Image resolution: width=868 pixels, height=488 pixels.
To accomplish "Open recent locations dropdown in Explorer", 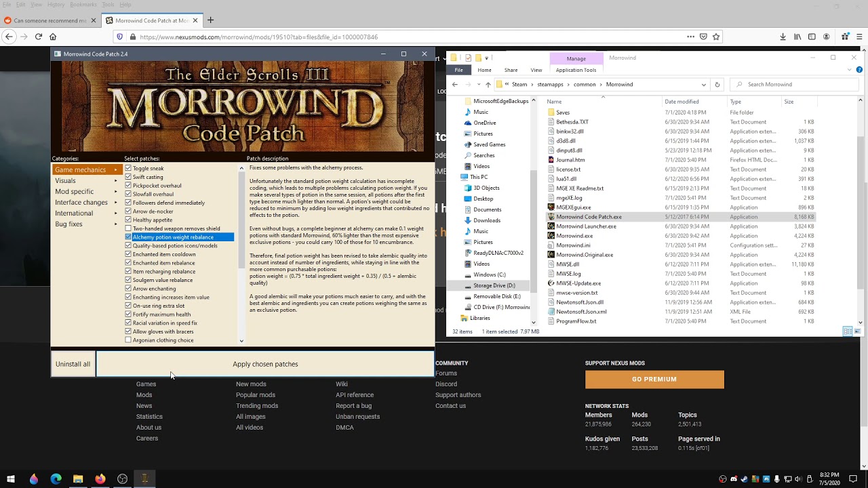I will pos(478,85).
